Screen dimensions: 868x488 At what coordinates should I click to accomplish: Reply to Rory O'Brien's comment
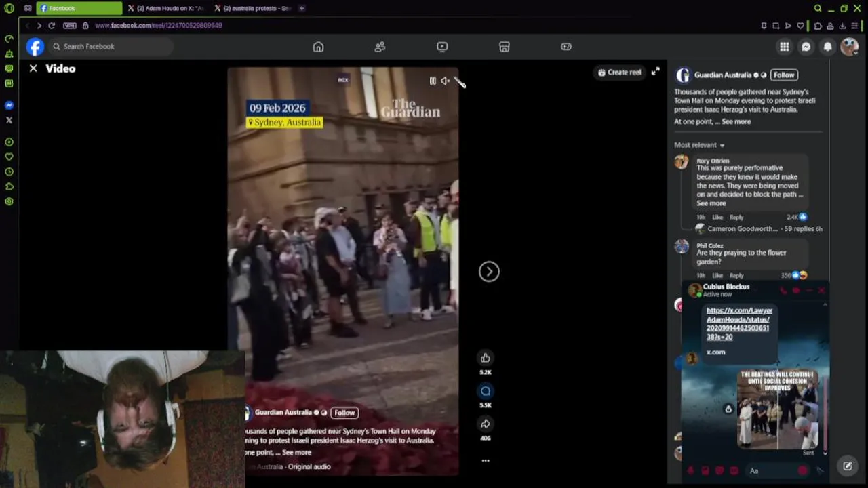tap(736, 218)
